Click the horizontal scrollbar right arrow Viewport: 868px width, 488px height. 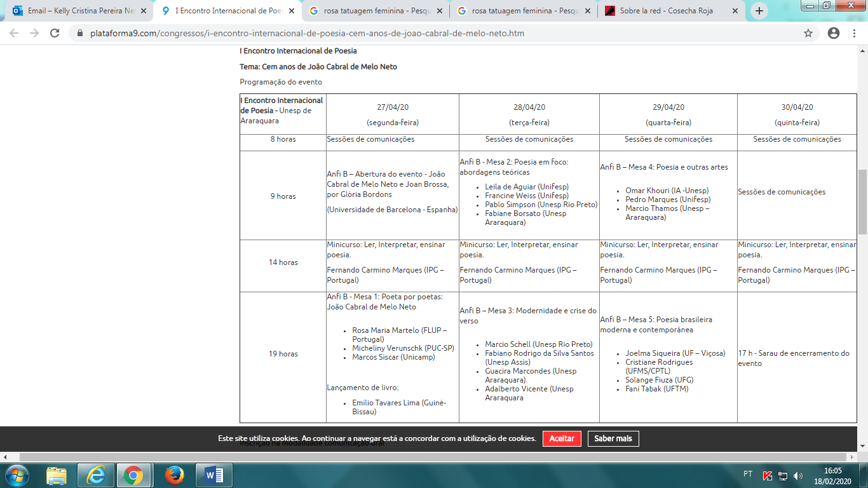tap(852, 457)
